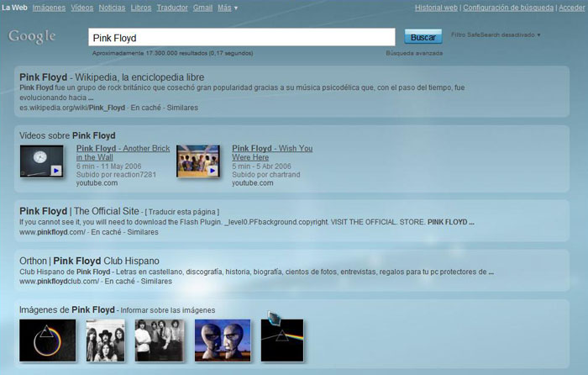588x375 pixels.
Task: Click Acceder to sign in
Action: click(571, 8)
